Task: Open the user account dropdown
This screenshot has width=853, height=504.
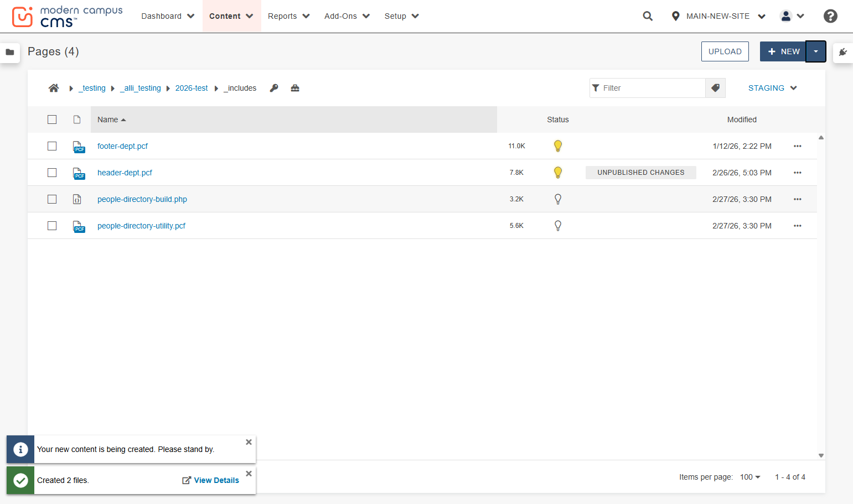Action: point(792,16)
